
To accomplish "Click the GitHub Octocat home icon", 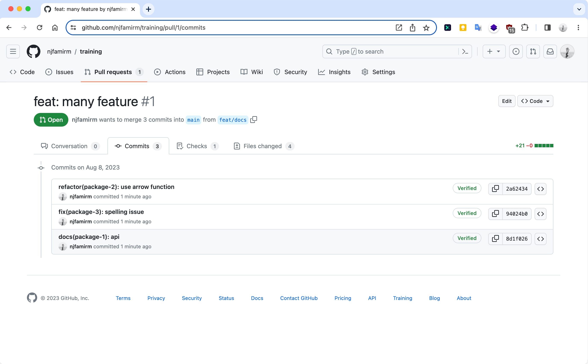I will [33, 51].
